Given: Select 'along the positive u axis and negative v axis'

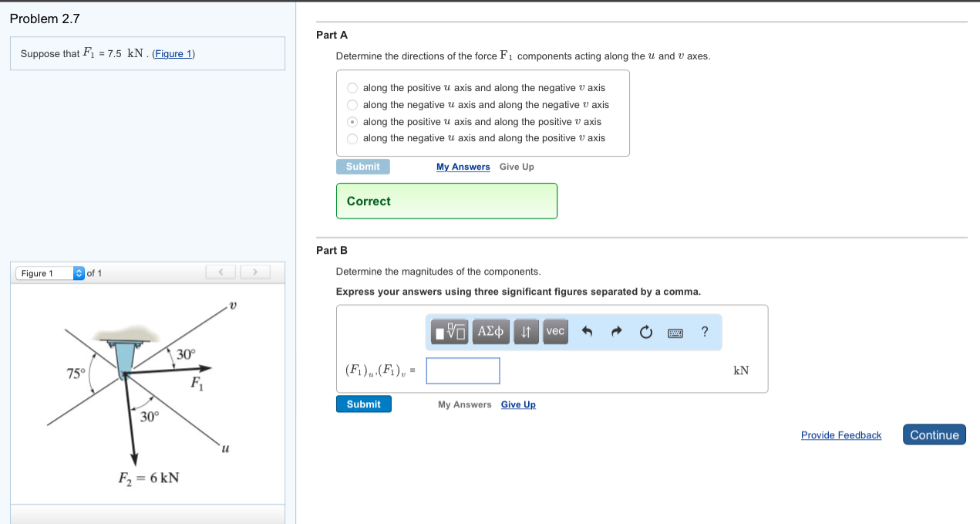Looking at the screenshot, I should (352, 87).
